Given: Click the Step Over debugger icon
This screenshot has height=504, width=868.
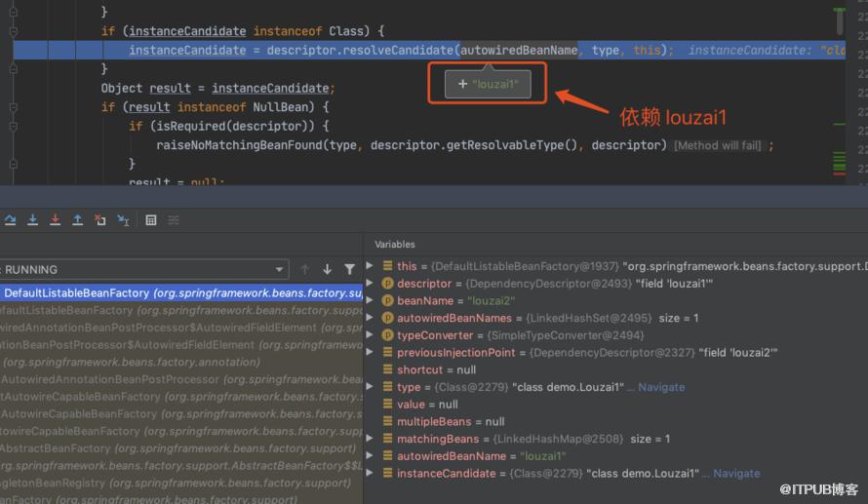Looking at the screenshot, I should point(10,220).
